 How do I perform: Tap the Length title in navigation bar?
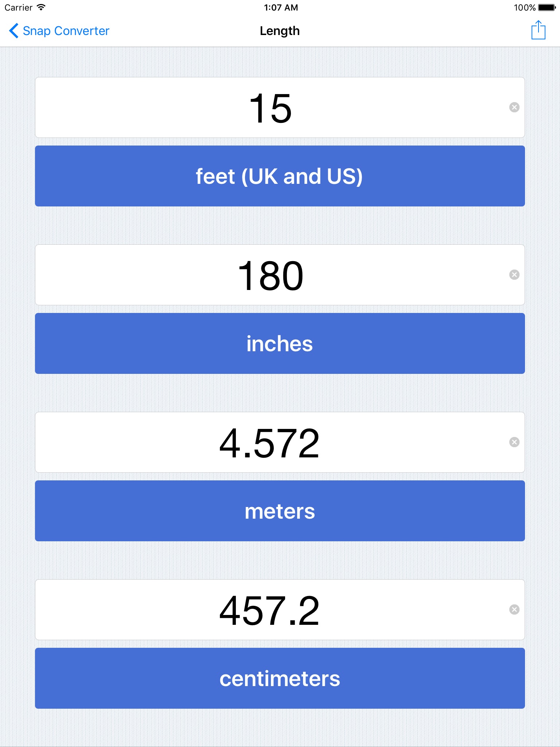280,31
